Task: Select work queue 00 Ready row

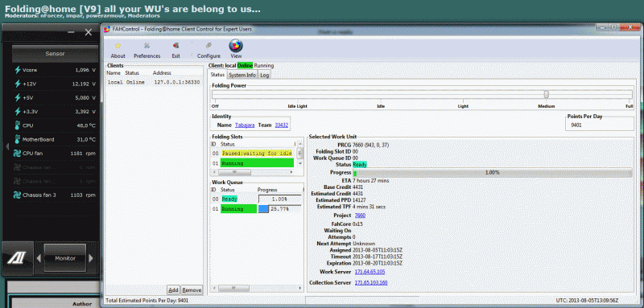Action: [x=257, y=199]
